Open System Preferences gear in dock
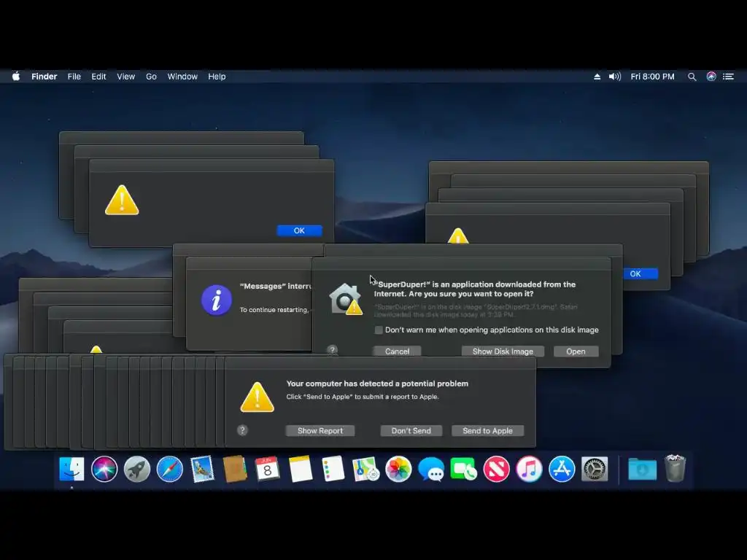Viewport: 747px width, 560px height. tap(595, 469)
